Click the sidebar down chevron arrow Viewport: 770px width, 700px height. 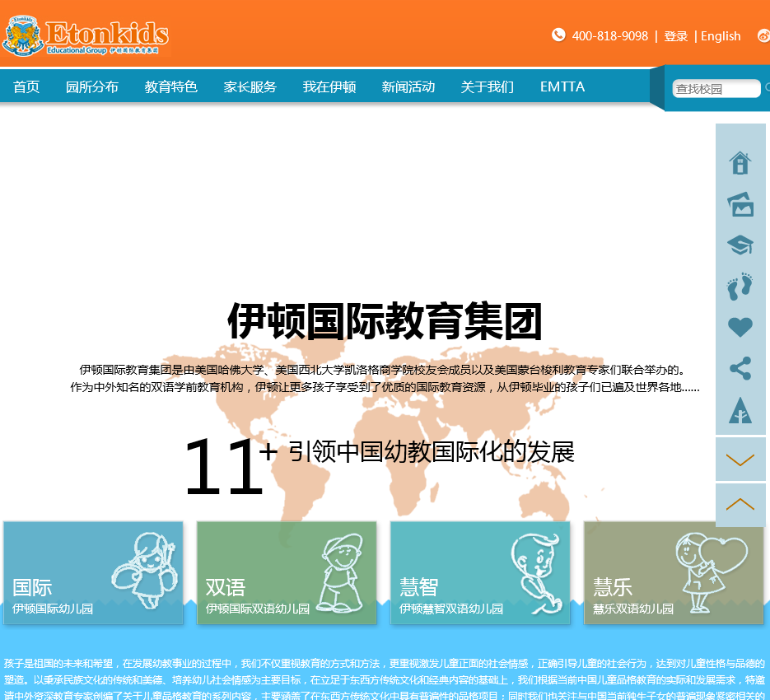[740, 460]
